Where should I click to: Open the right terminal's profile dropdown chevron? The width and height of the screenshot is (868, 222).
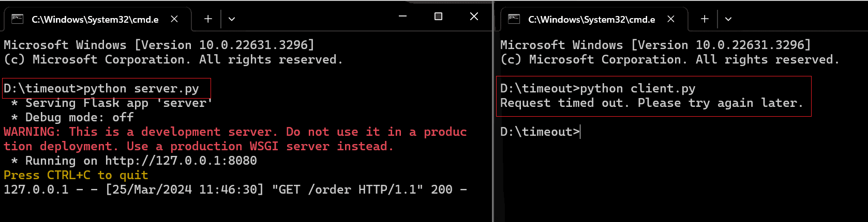728,19
